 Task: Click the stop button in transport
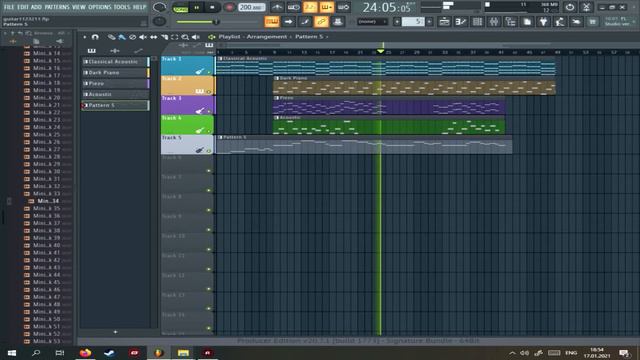click(x=212, y=7)
